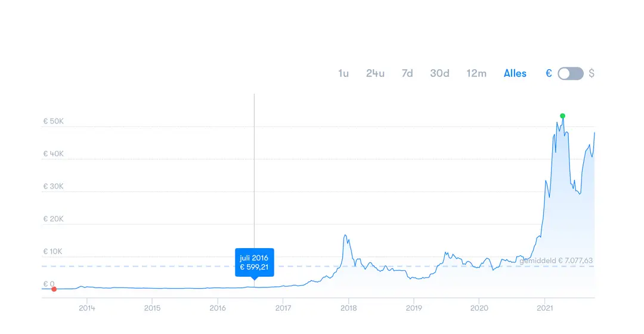The width and height of the screenshot is (644, 334).
Task: Click the $ currency symbol
Action: pyautogui.click(x=592, y=73)
